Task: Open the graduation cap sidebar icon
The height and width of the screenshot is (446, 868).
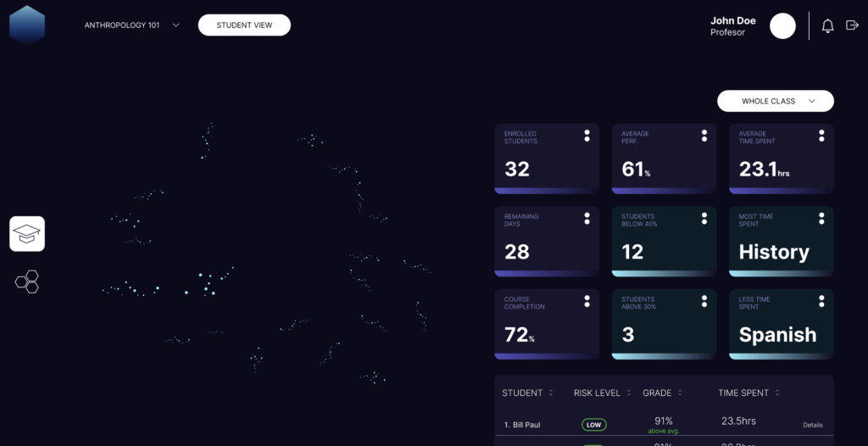Action: (27, 234)
